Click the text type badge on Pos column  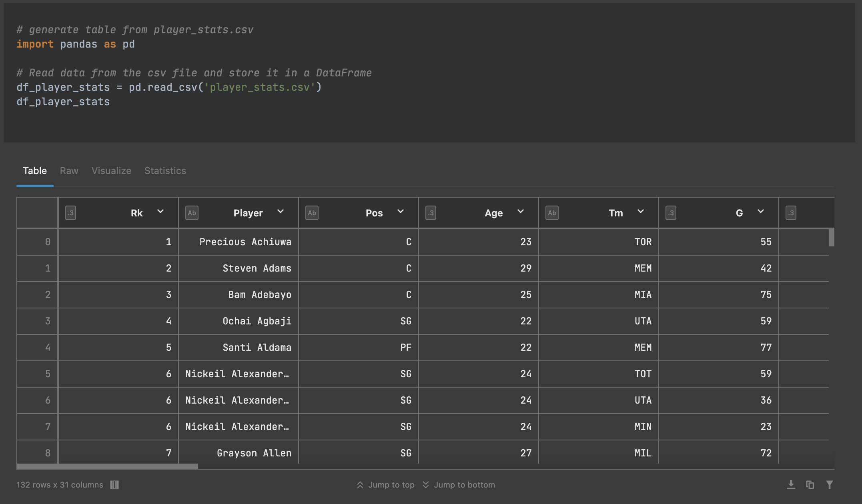[312, 213]
